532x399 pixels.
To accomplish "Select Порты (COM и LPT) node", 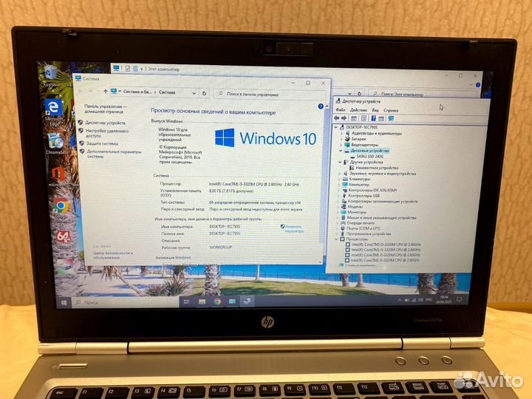I will click(x=363, y=228).
